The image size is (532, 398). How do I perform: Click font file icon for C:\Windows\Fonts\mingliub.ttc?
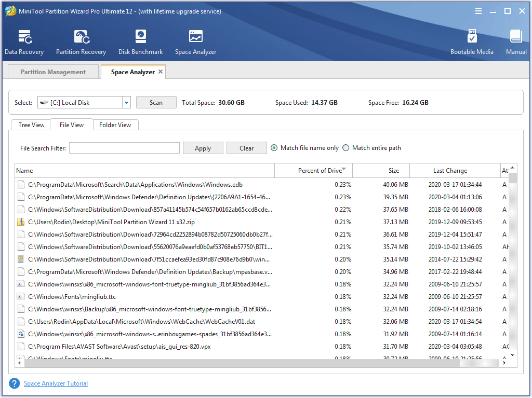click(21, 297)
